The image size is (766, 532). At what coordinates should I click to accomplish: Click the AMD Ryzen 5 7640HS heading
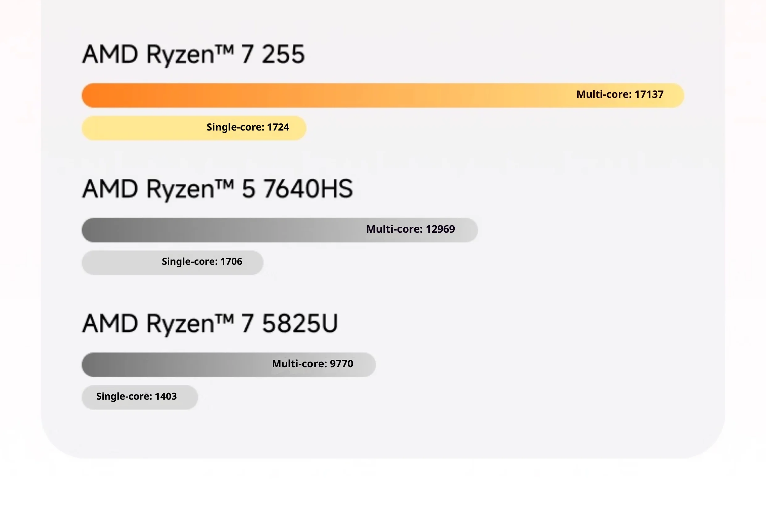pos(217,189)
